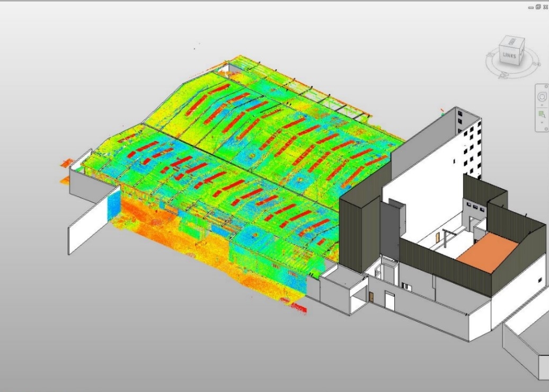Expand the SteeringWheels dropdown arrow
549x392 pixels.
542,105
